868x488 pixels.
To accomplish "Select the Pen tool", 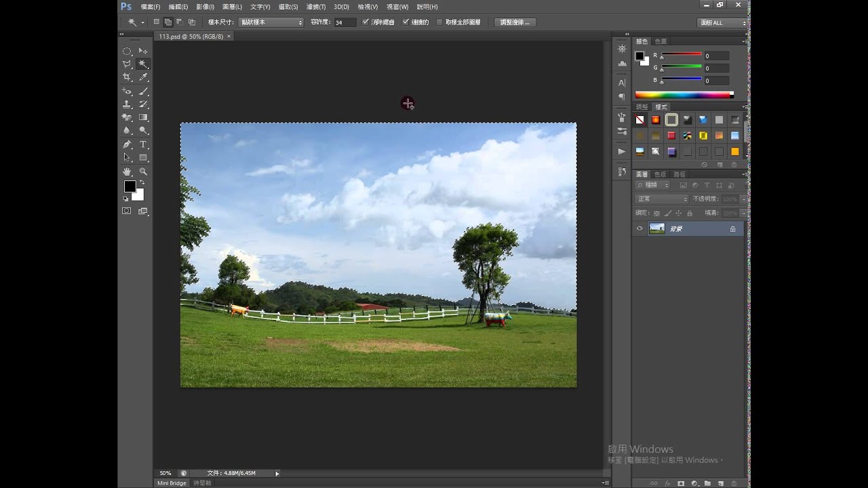I will tap(127, 144).
